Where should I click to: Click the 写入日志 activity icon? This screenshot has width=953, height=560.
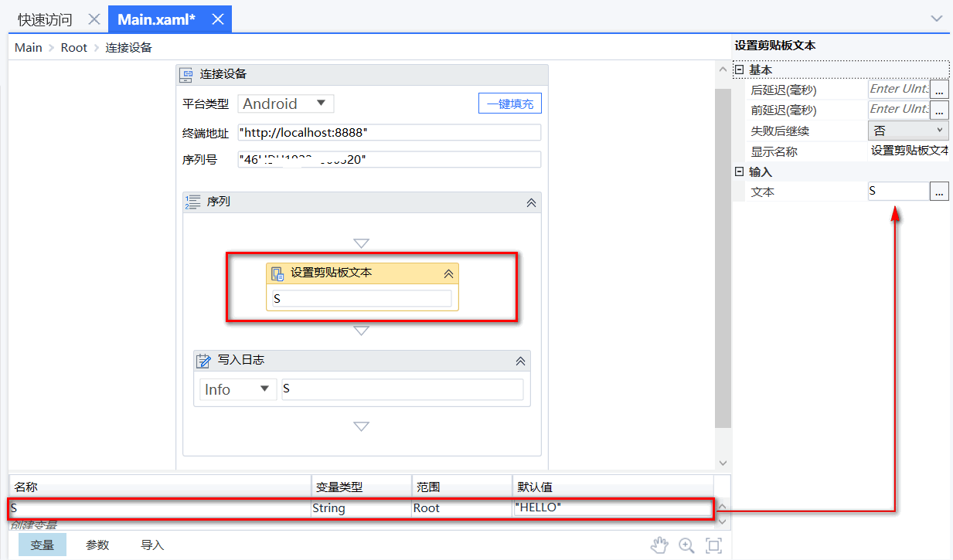[x=204, y=361]
